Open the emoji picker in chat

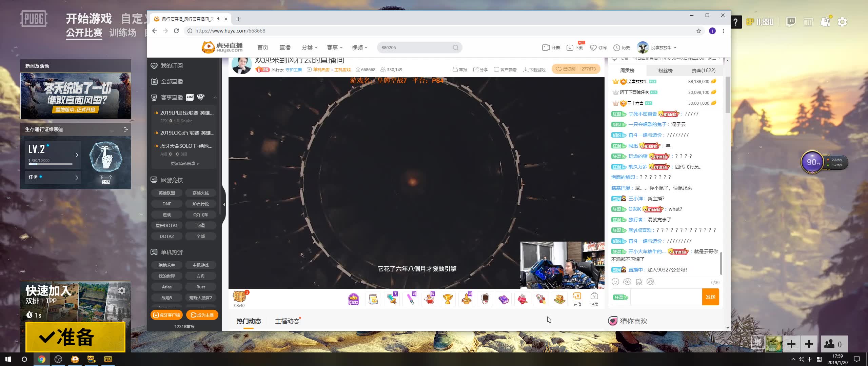615,282
